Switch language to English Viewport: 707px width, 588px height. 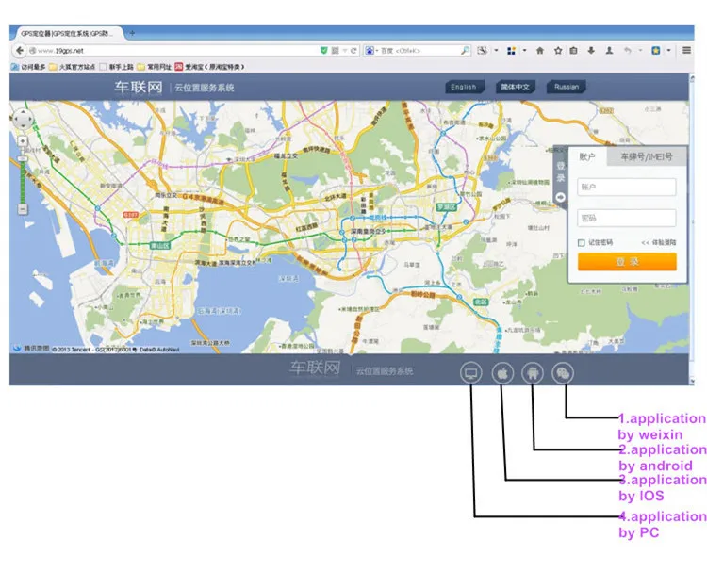coord(464,87)
